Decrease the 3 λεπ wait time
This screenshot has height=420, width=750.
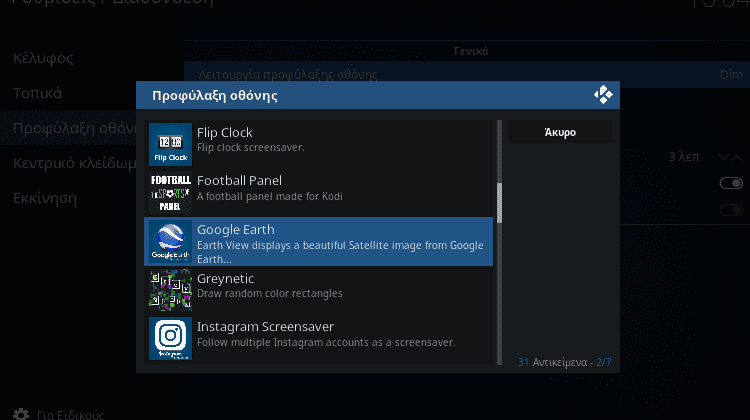click(723, 157)
